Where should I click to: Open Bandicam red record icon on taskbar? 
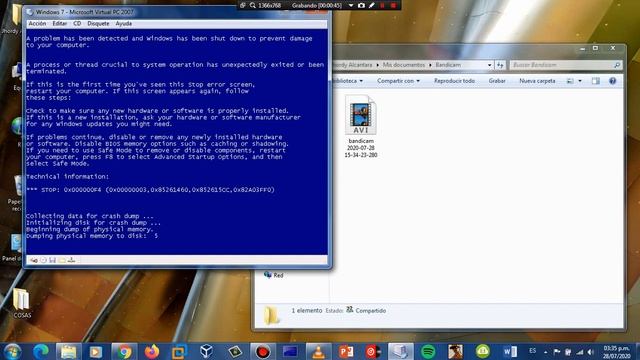coord(262,351)
